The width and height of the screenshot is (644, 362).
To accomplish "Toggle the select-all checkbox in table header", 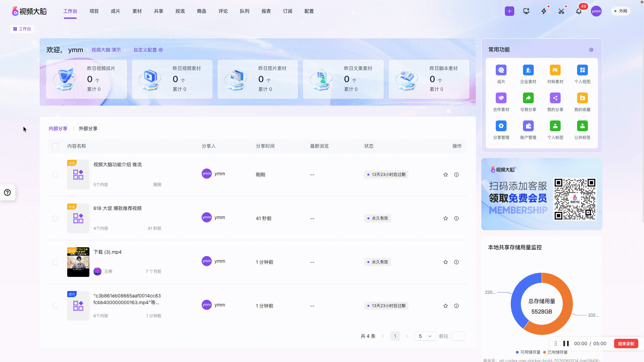I will pyautogui.click(x=55, y=146).
